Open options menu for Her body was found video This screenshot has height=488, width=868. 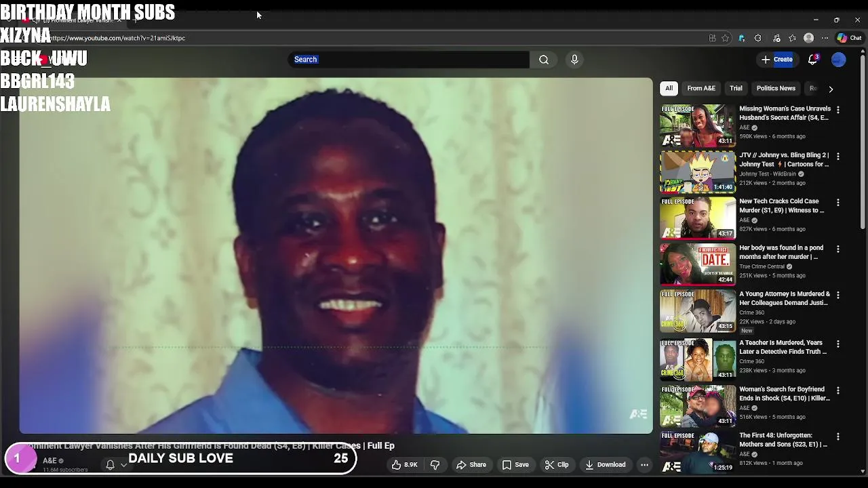pos(838,249)
